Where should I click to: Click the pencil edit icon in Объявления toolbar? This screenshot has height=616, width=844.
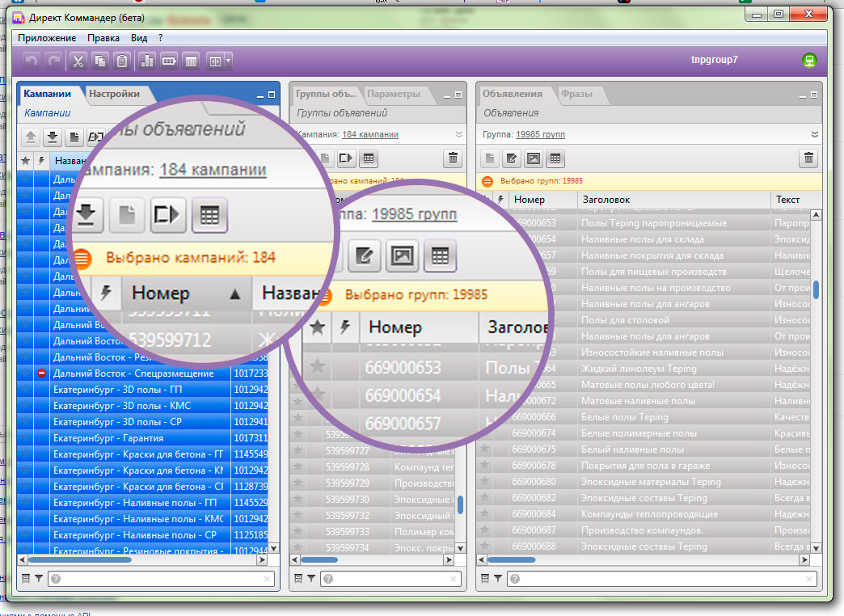coord(512,158)
